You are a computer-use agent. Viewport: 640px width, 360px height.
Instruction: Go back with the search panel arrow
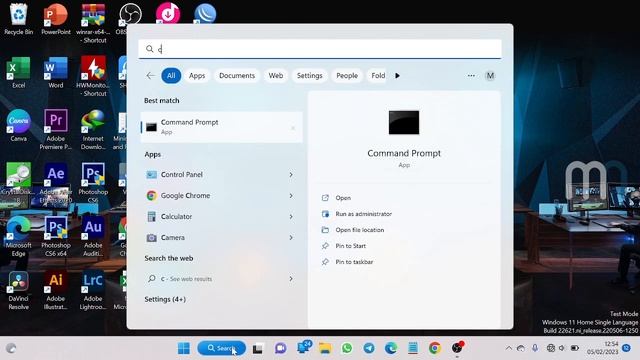pyautogui.click(x=151, y=76)
